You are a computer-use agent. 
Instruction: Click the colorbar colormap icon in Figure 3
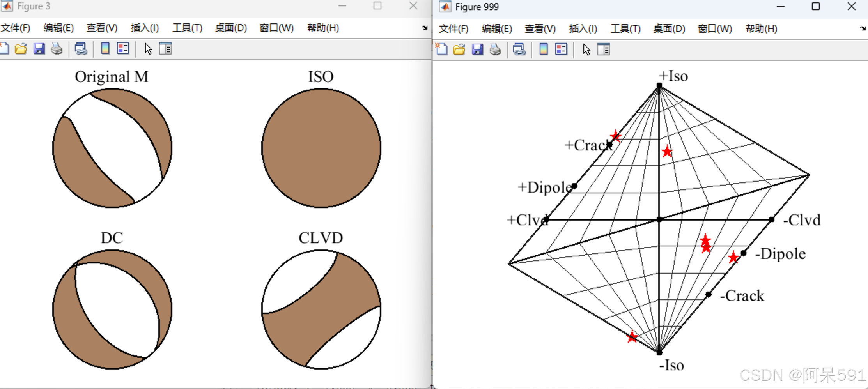(105, 49)
